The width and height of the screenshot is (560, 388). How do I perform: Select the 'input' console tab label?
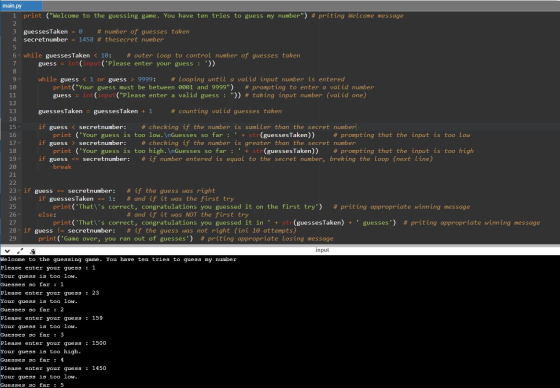[x=322, y=250]
